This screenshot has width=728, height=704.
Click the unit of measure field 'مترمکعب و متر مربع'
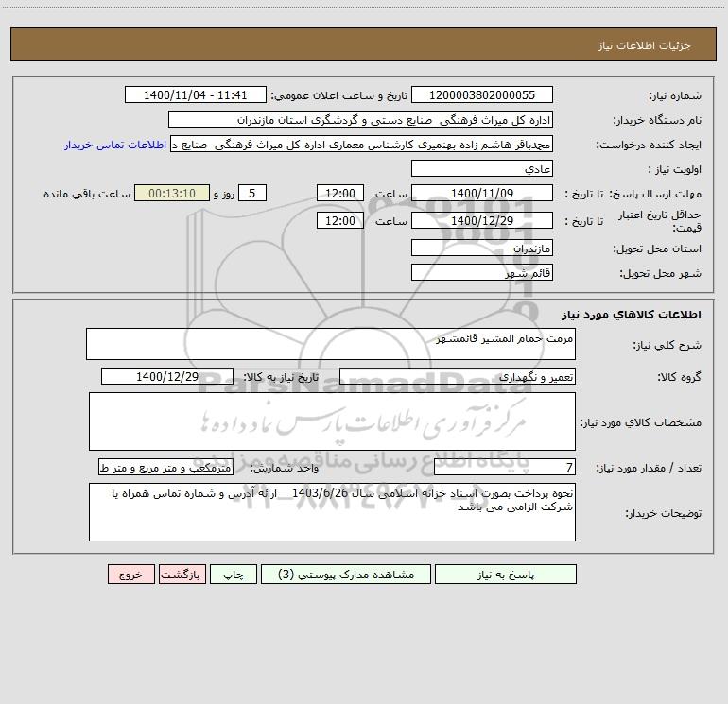pyautogui.click(x=165, y=468)
